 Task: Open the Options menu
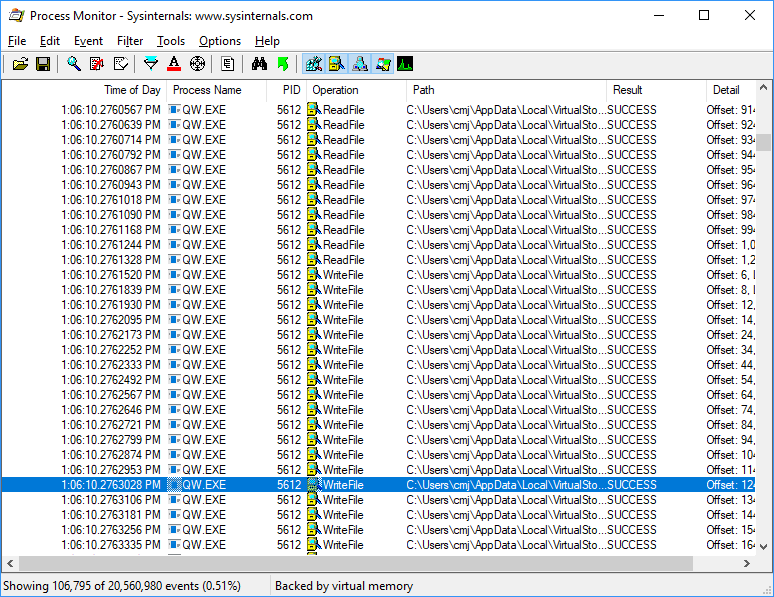pos(220,41)
